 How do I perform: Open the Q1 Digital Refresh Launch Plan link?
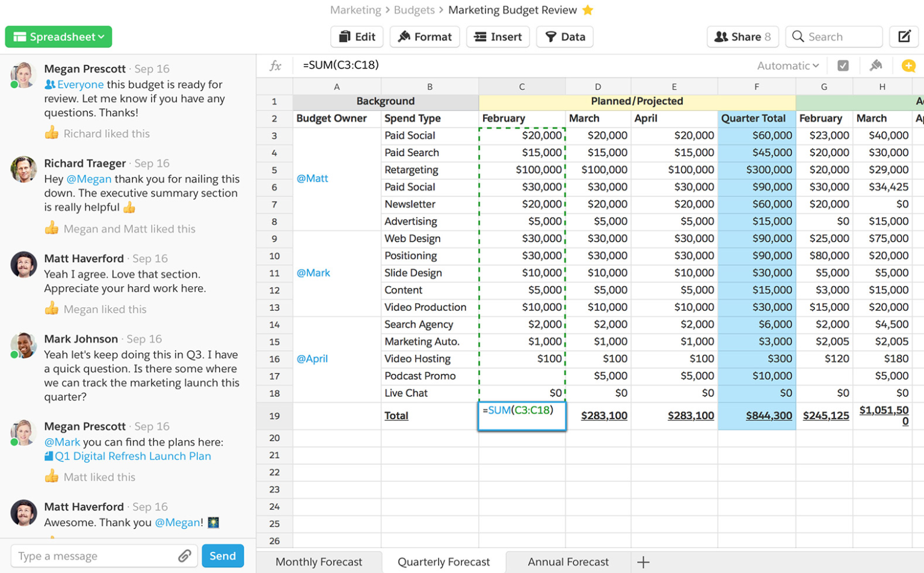click(134, 456)
